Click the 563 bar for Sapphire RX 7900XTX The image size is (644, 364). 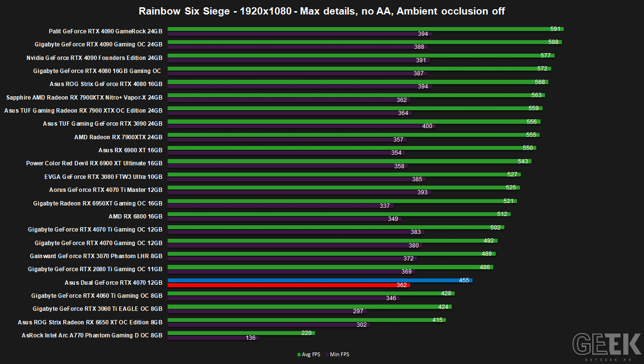[x=356, y=95]
